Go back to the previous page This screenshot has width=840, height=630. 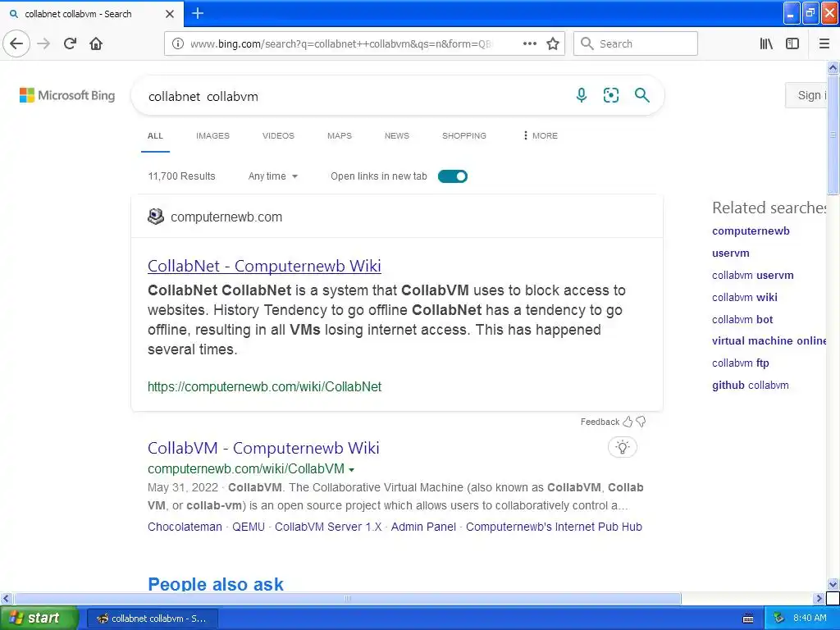(x=16, y=43)
